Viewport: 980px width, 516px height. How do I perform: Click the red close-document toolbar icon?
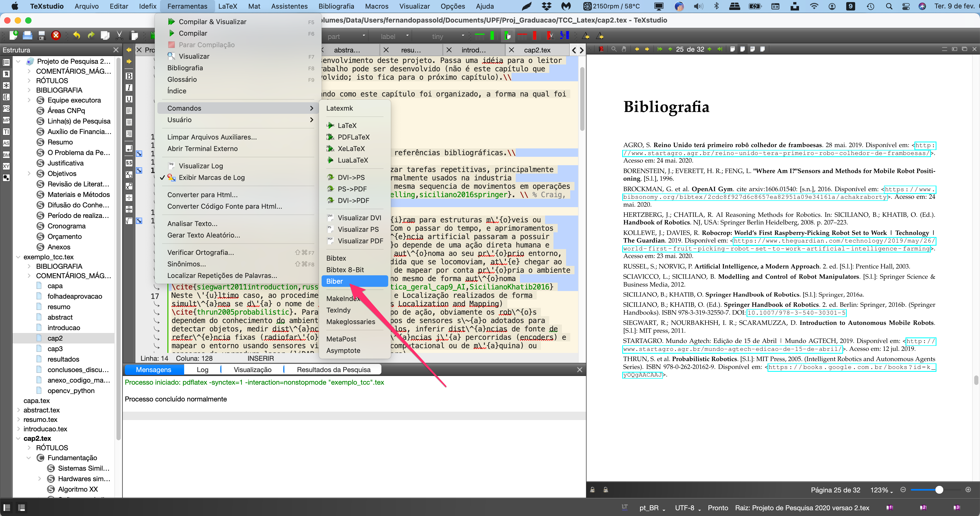pyautogui.click(x=56, y=35)
